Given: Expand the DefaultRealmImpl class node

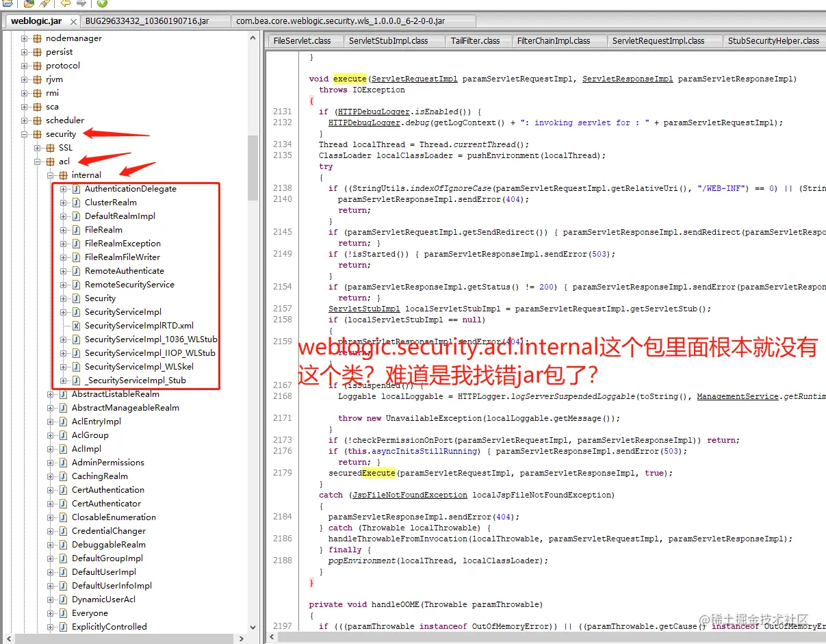Looking at the screenshot, I should (x=64, y=216).
